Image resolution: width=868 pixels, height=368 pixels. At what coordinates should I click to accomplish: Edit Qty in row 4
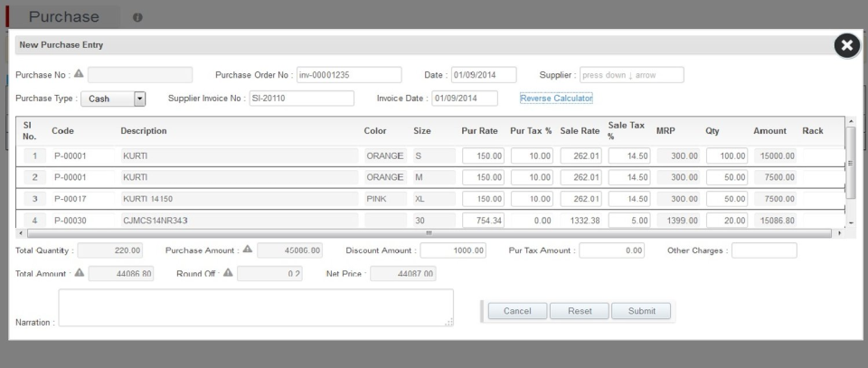point(727,221)
